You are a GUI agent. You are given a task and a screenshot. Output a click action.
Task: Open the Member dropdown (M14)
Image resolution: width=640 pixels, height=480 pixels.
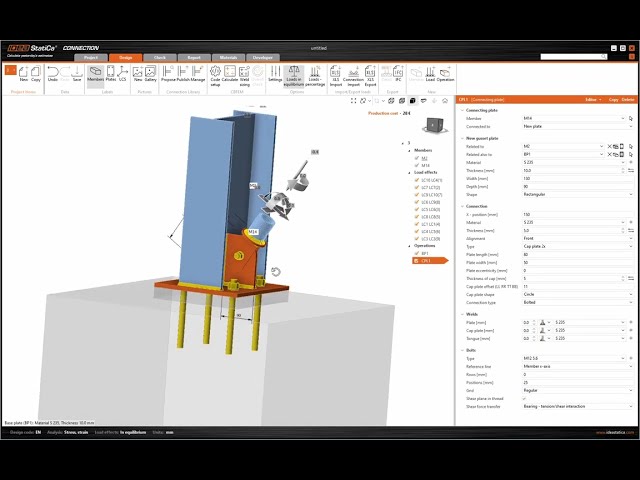tap(574, 118)
